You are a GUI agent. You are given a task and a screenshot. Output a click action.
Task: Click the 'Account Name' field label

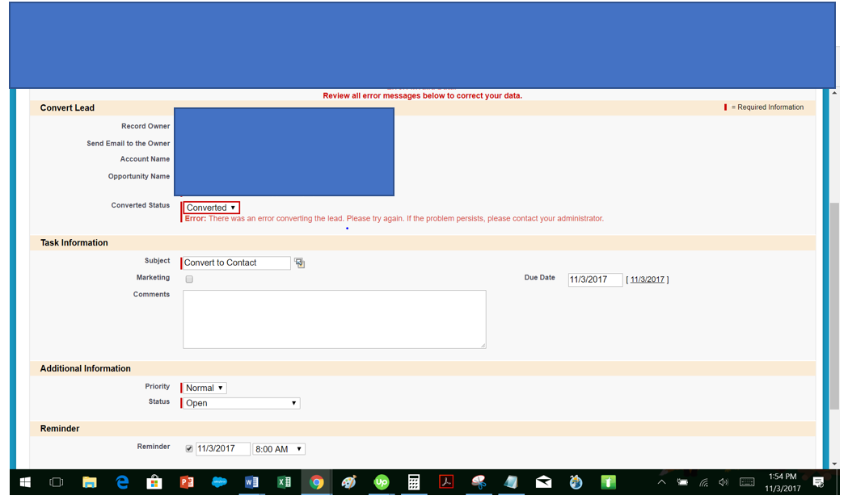tap(145, 159)
